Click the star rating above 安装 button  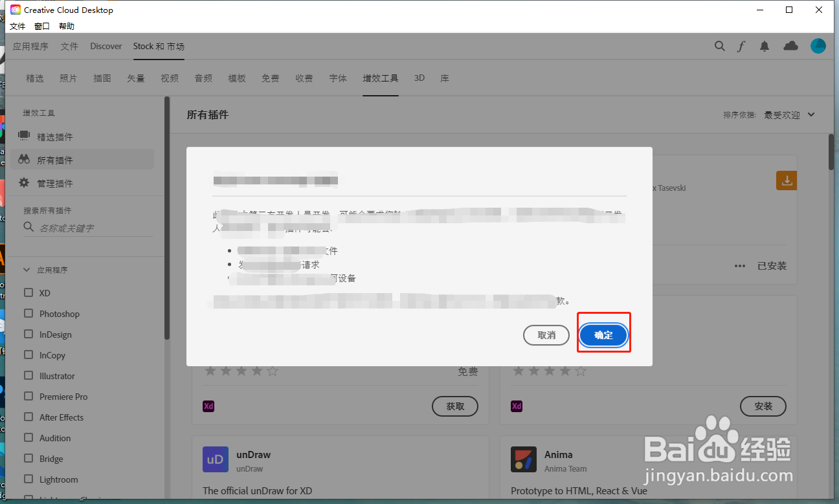pos(550,371)
